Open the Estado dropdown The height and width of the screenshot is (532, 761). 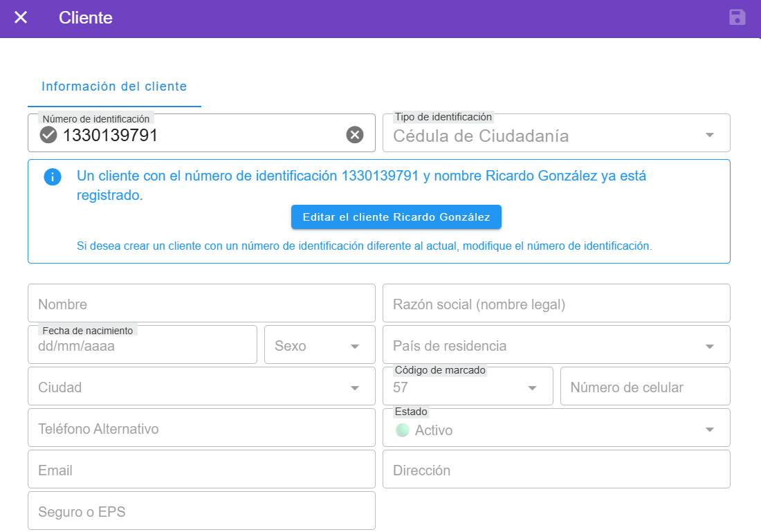[709, 430]
